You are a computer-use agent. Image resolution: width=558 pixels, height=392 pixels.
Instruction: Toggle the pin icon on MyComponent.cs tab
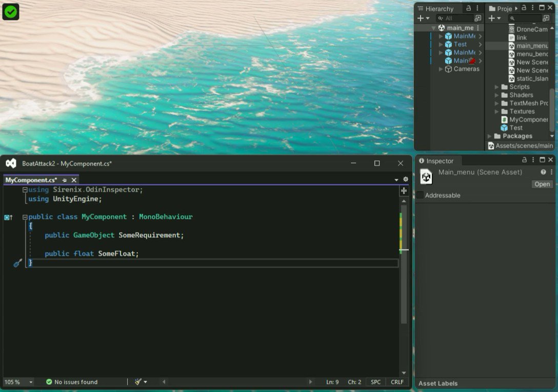tap(65, 180)
